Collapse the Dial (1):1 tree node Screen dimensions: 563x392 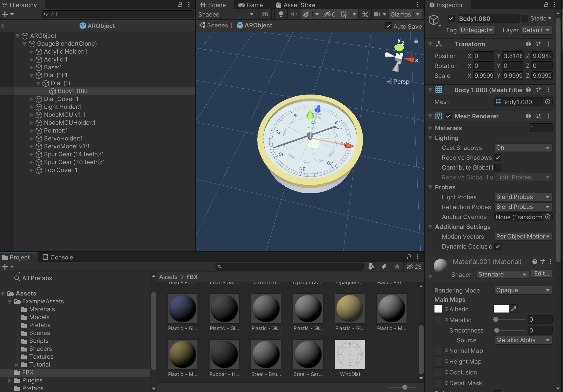coord(31,75)
